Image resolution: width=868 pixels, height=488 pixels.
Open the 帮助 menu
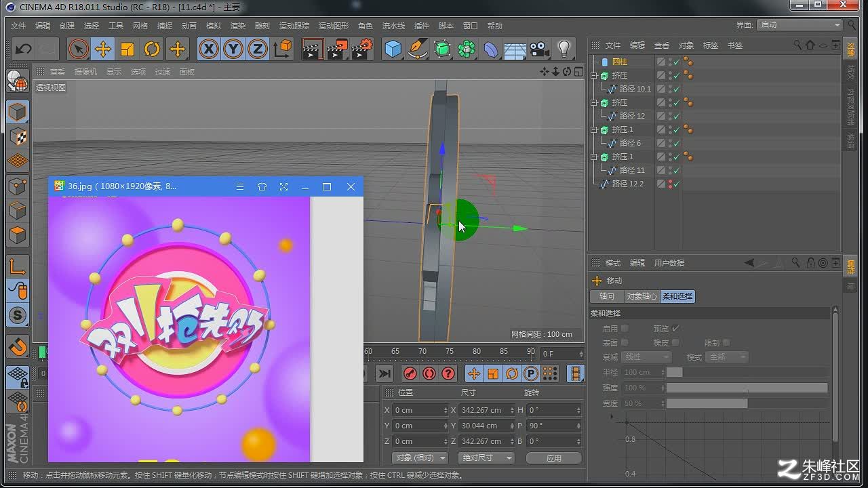pyautogui.click(x=495, y=26)
